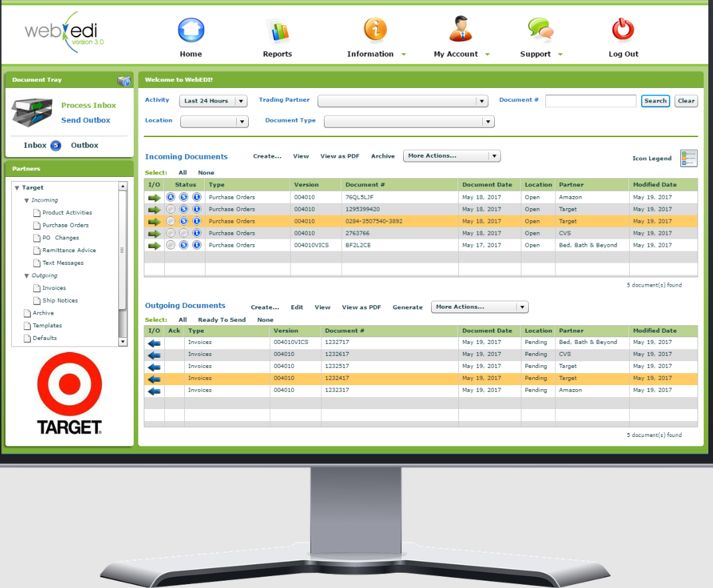Click the Send Outbox link
Screen dimensions: 713x588
[x=86, y=120]
